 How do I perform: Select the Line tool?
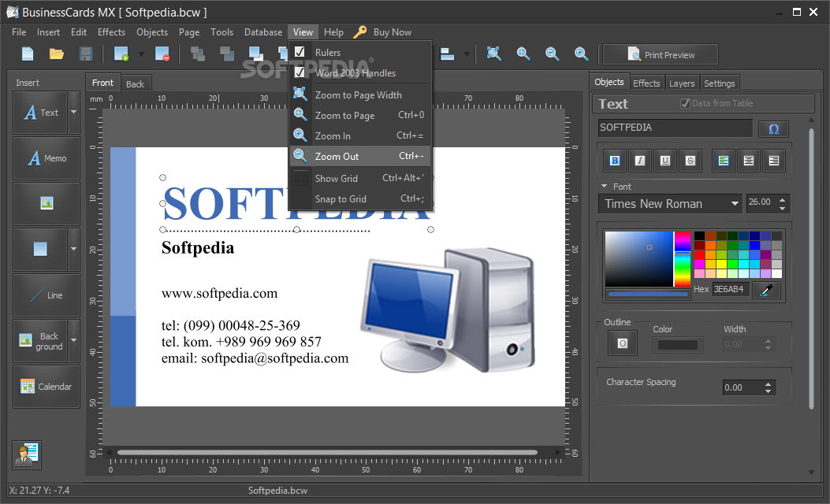[47, 295]
